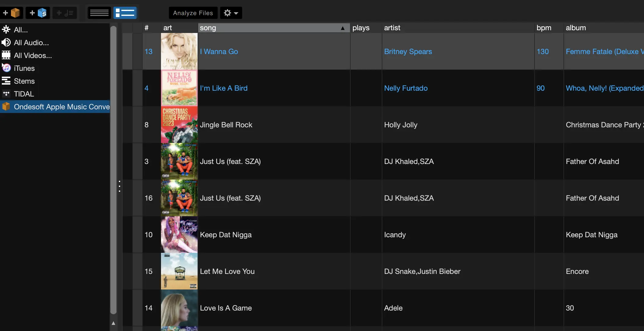Select Britney Spears artist link
The image size is (644, 331).
coord(408,51)
